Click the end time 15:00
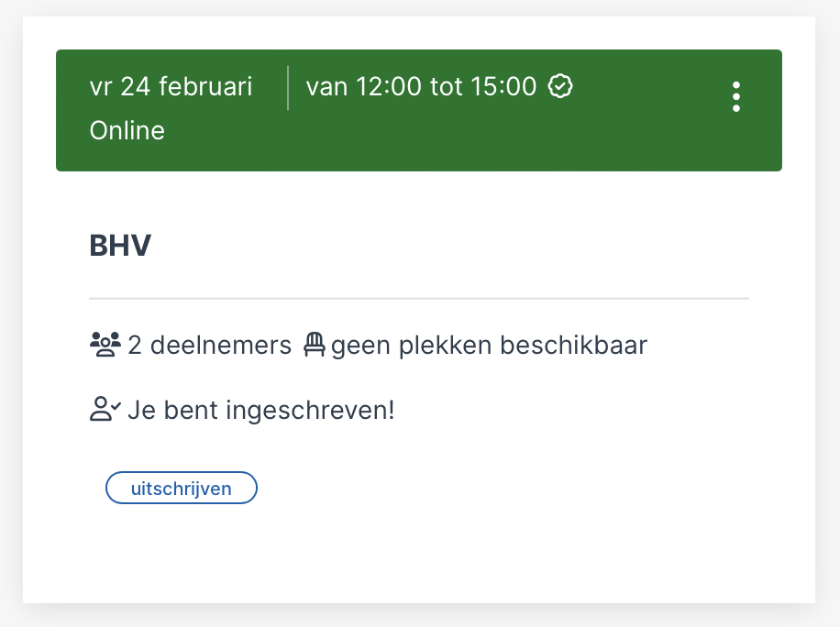Screen dimensions: 840x627 pos(503,87)
